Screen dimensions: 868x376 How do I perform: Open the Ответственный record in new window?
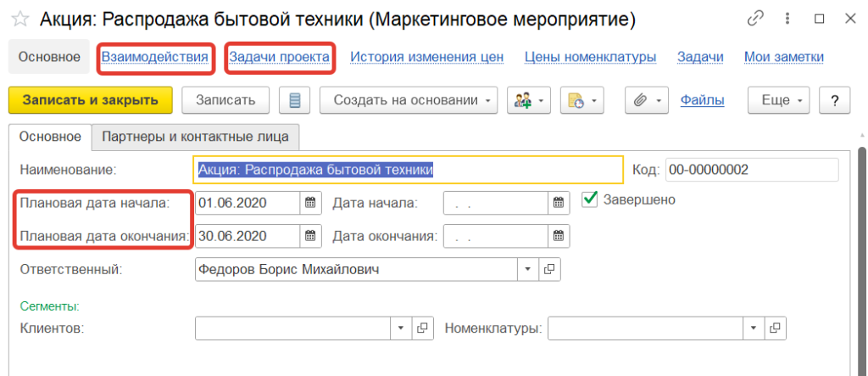point(549,269)
